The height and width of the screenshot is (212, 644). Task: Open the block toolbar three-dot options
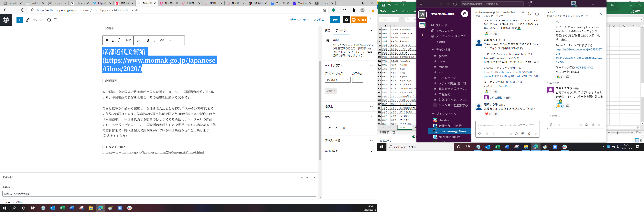[180, 40]
